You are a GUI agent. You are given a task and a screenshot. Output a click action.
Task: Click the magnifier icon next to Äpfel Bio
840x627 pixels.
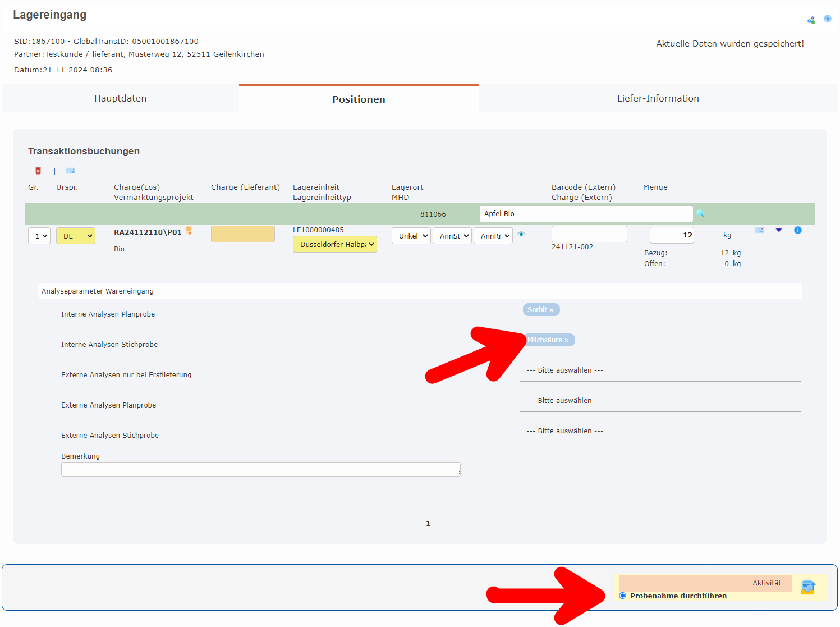click(x=700, y=213)
